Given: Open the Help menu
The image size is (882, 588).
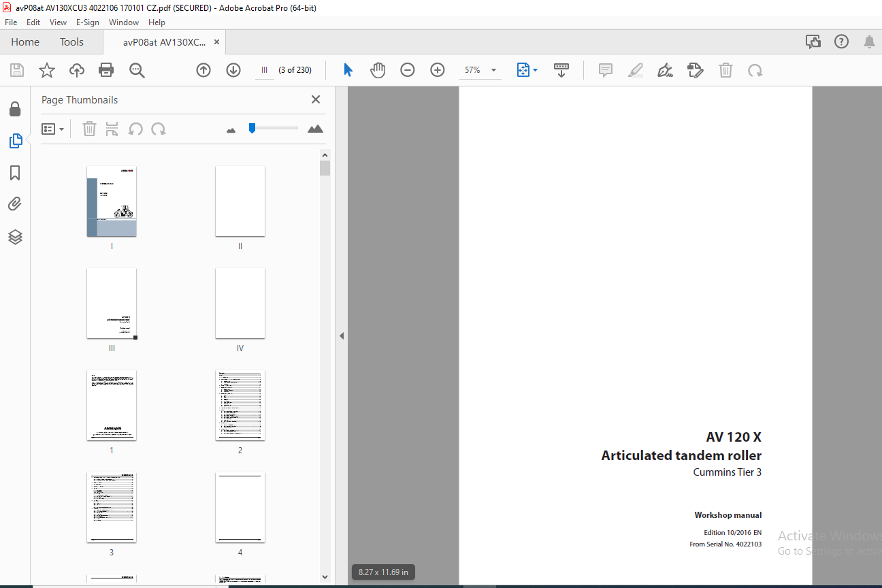Looking at the screenshot, I should [157, 22].
